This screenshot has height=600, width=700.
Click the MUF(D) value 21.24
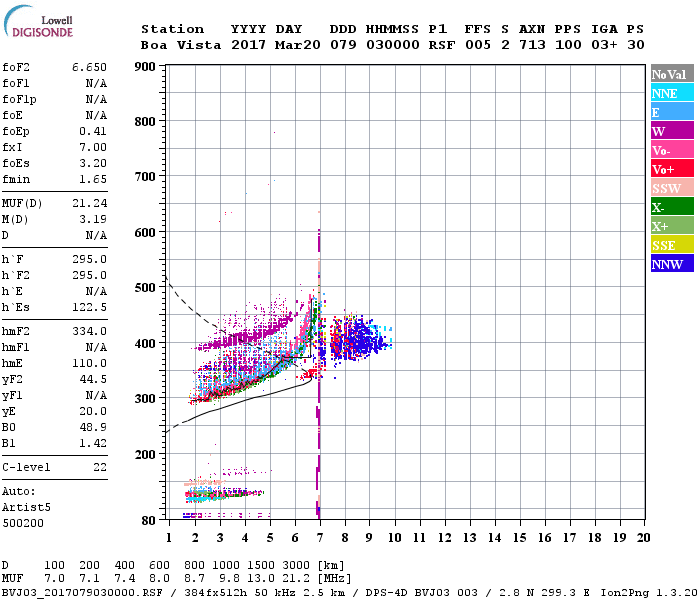89,204
